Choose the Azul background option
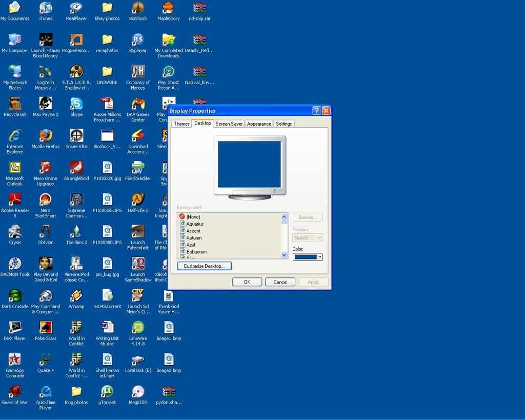The image size is (525, 420). pos(191,245)
